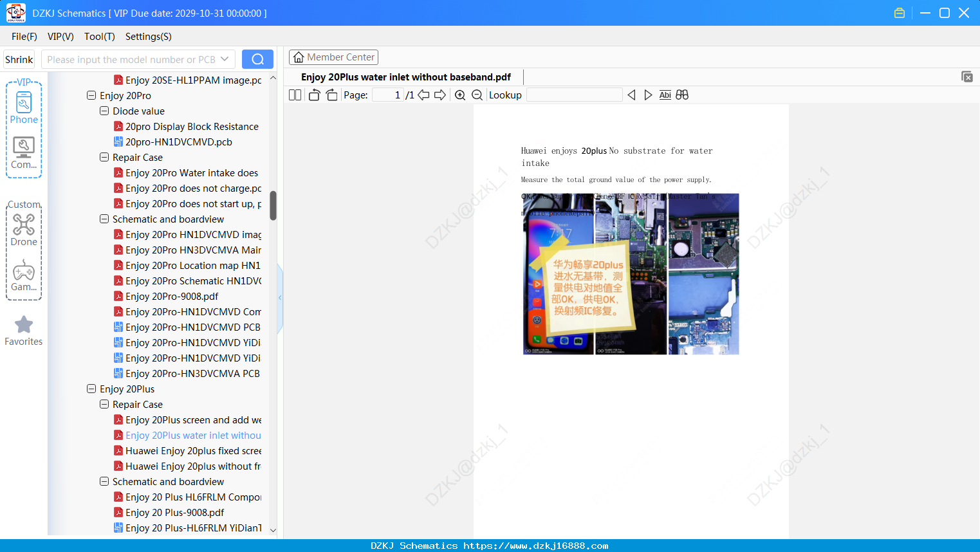
Task: Open 20pro Display Block Resistance file
Action: 186,127
